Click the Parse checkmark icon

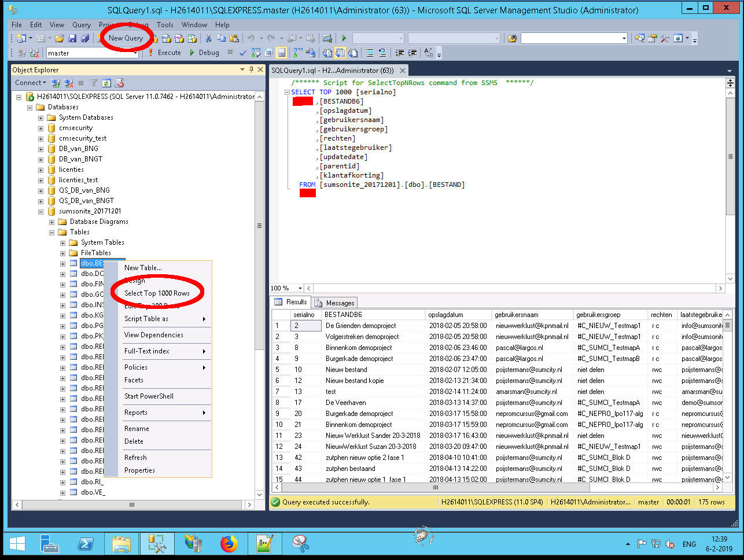(x=243, y=53)
